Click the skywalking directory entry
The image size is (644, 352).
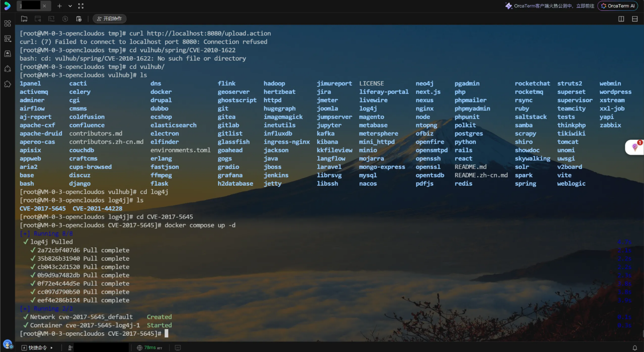click(532, 158)
